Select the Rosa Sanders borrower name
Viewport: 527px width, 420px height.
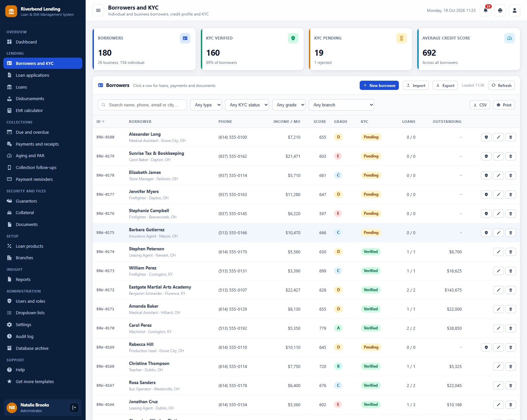click(142, 382)
